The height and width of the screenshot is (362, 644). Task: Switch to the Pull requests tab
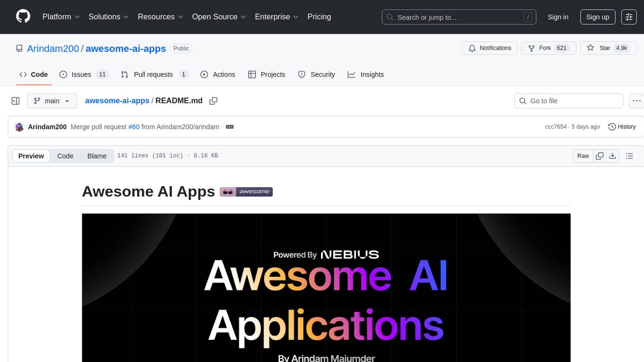coord(154,74)
